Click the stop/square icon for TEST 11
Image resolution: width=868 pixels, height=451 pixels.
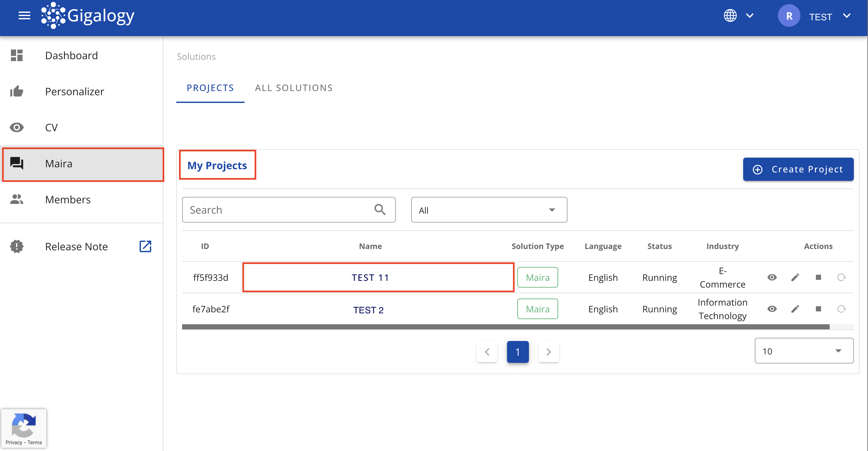(818, 278)
